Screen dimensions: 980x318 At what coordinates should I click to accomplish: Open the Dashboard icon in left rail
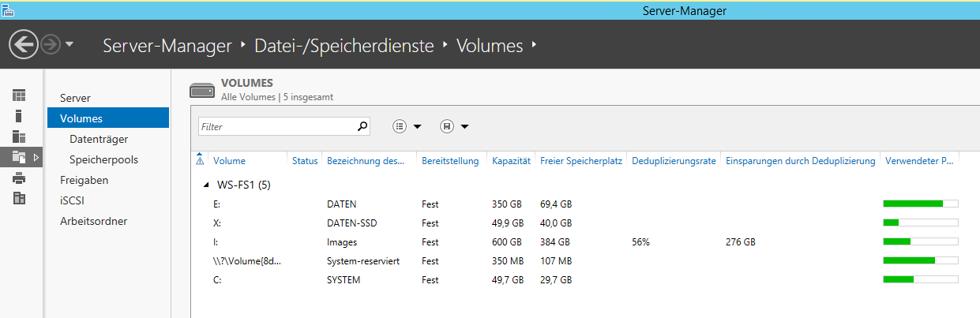point(19,95)
